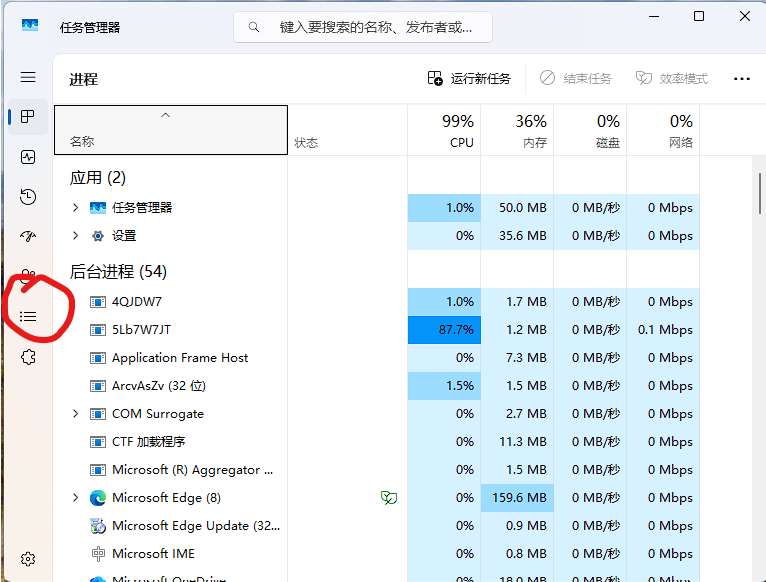Screen dimensions: 766x582
Task: Click the 35.6 MB memory cell
Action: coord(517,236)
